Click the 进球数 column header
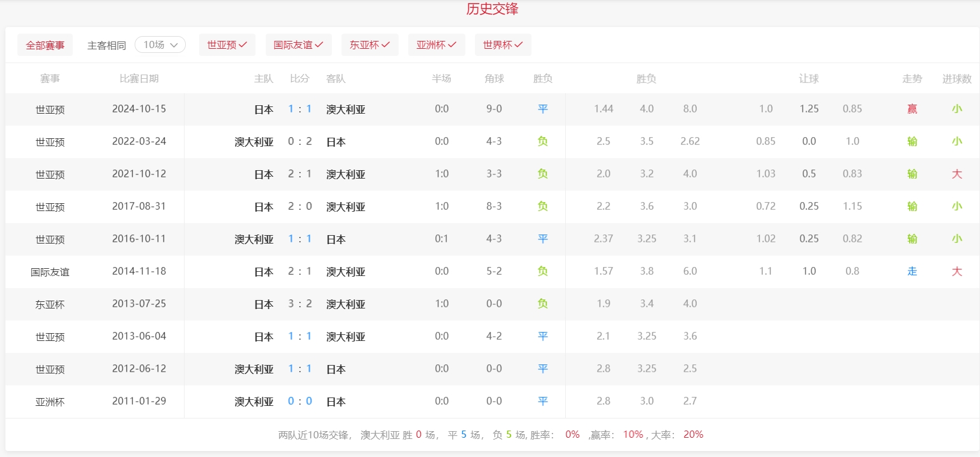This screenshot has width=980, height=457. pos(957,79)
